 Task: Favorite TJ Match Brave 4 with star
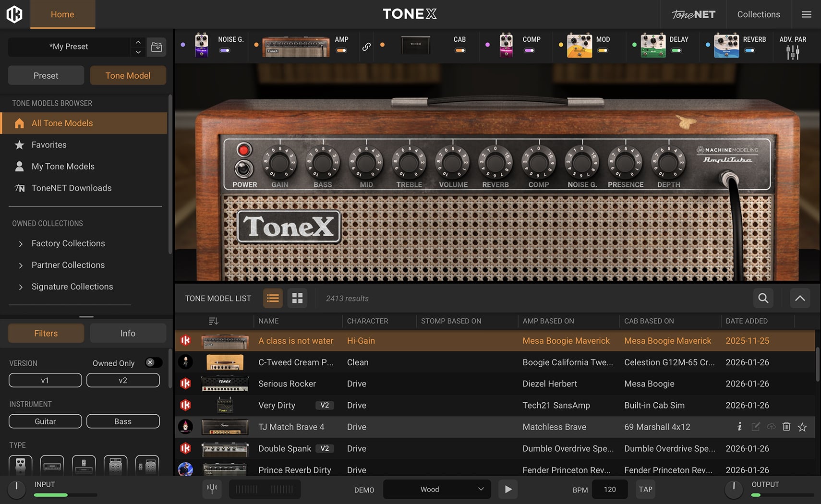pos(802,427)
